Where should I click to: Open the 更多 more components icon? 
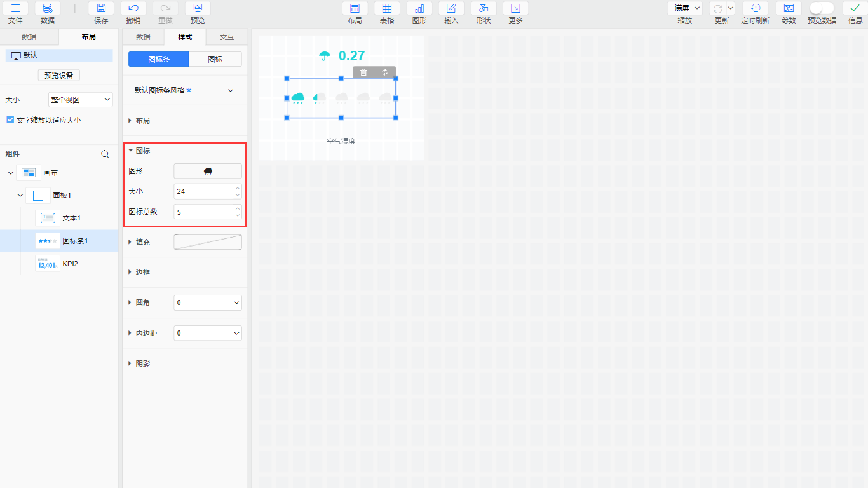[x=515, y=8]
